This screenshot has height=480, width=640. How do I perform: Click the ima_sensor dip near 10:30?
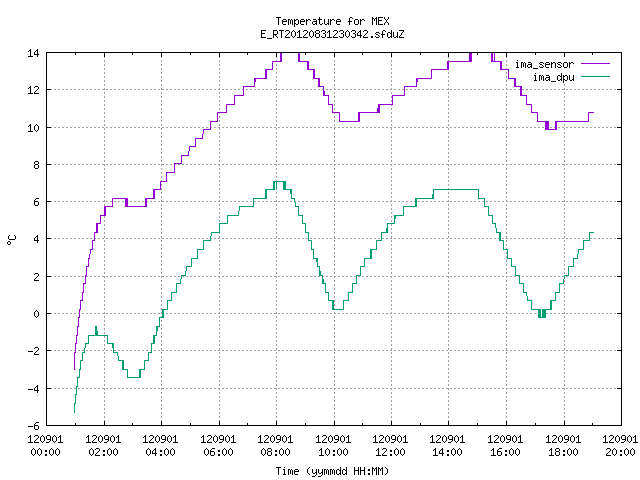tap(349, 121)
